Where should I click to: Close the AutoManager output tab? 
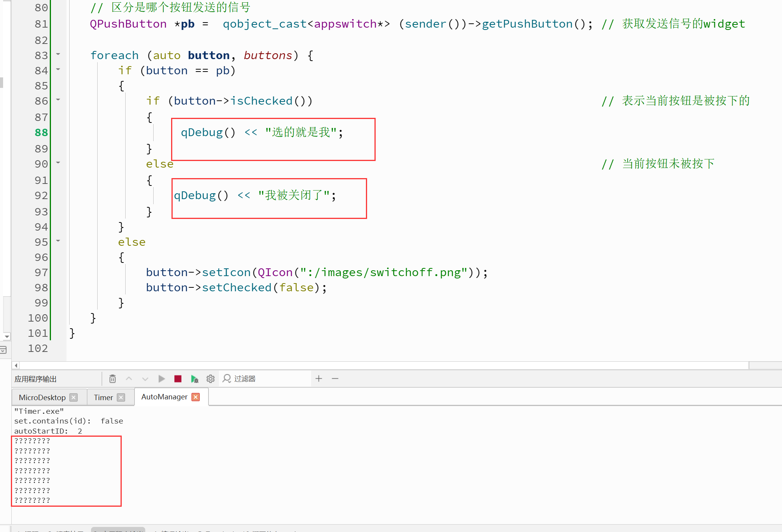tap(196, 397)
